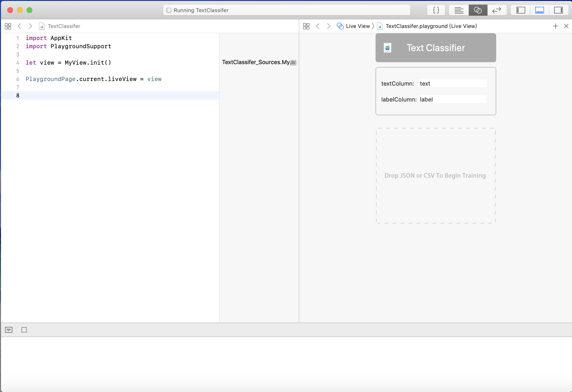The width and height of the screenshot is (572, 392).
Task: Hide the debug area with triangle button
Action: [x=9, y=330]
